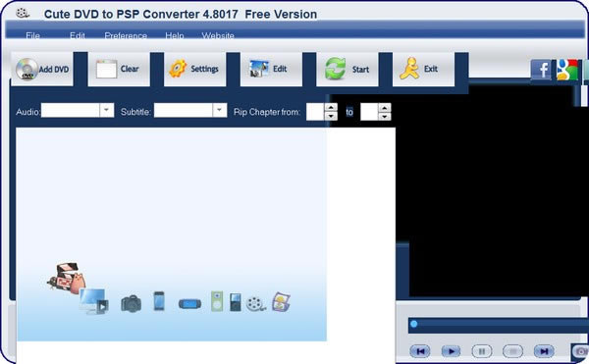The height and width of the screenshot is (364, 589).
Task: Increase the Rip Chapter from value
Action: click(331, 107)
